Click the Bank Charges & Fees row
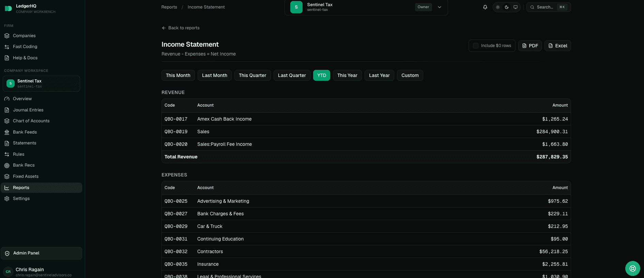Viewport: 644px width, 278px height. click(366, 214)
